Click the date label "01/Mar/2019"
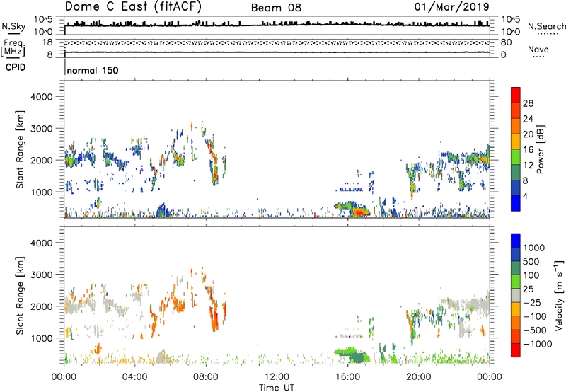The image size is (566, 392). 452,6
